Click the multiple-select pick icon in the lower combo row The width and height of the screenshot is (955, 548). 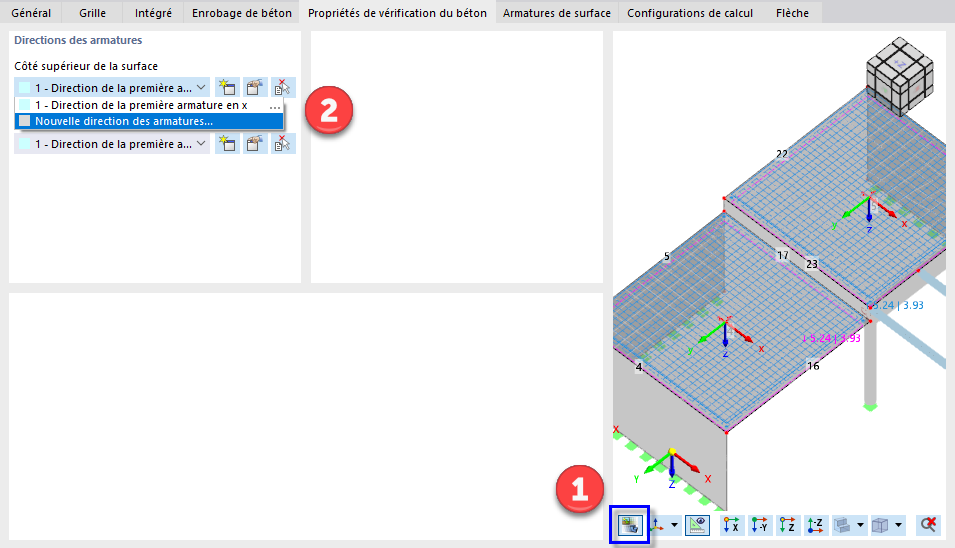coord(283,144)
